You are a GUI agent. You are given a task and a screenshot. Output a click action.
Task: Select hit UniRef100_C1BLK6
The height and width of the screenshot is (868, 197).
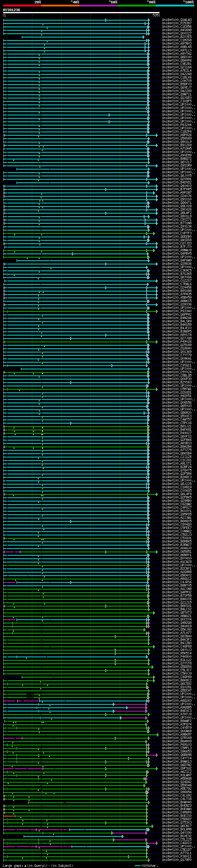pyautogui.click(x=176, y=78)
